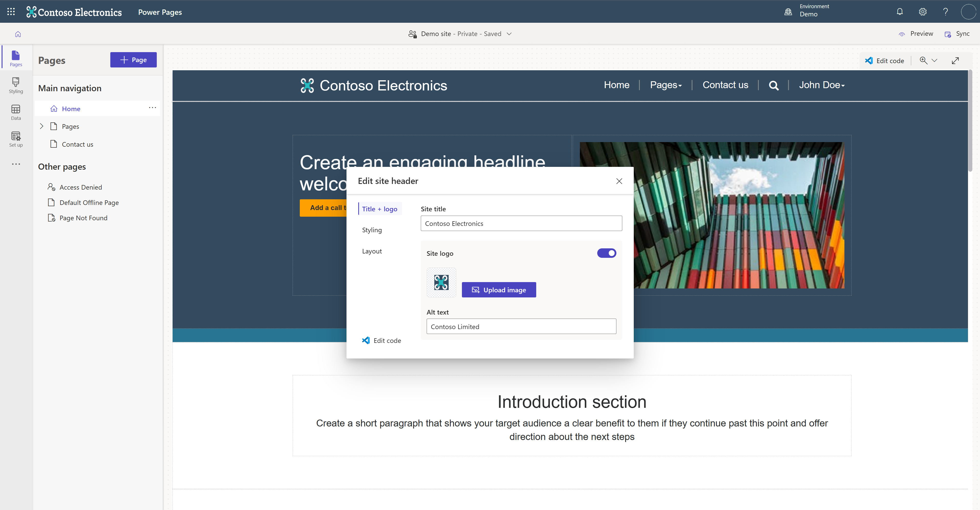Click the fullscreen expand icon above the canvas
Viewport: 980px width, 510px height.
click(956, 60)
